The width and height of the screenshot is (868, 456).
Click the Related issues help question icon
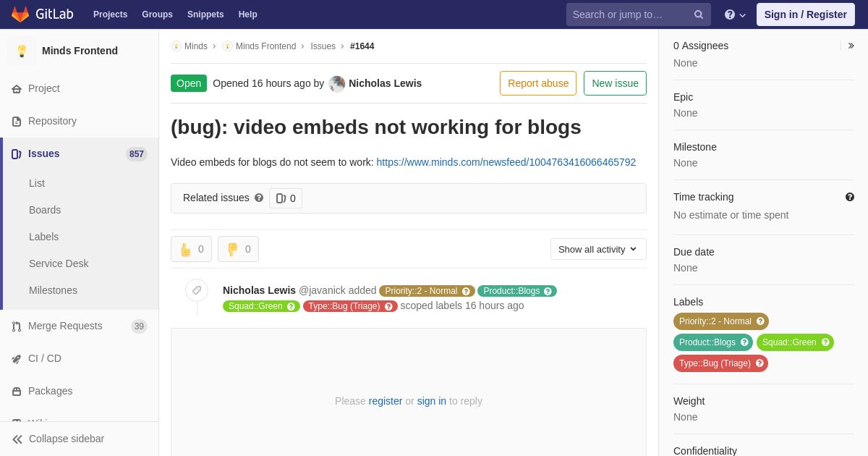pyautogui.click(x=259, y=198)
